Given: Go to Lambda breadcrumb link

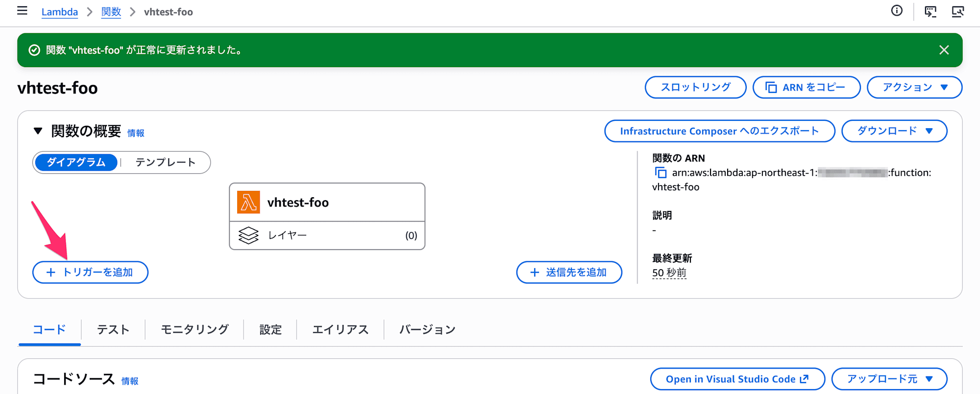Looking at the screenshot, I should (x=60, y=12).
